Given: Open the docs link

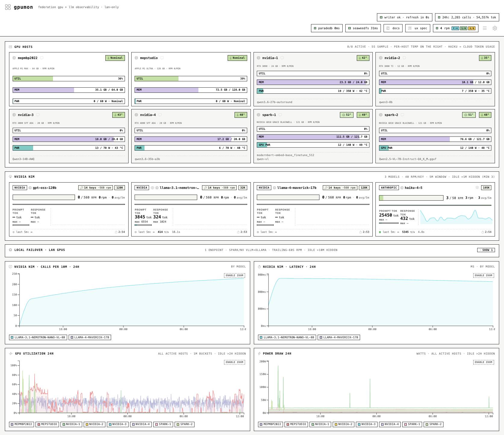Looking at the screenshot, I should click(x=393, y=28).
